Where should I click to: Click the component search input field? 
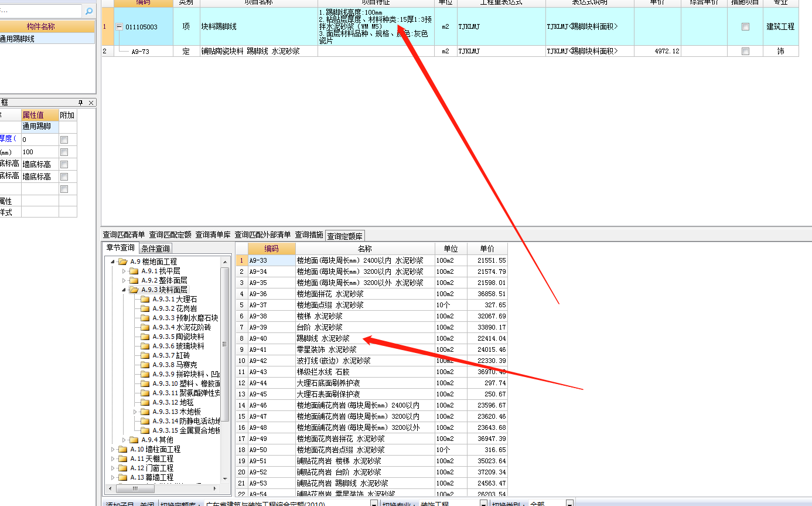tap(41, 11)
